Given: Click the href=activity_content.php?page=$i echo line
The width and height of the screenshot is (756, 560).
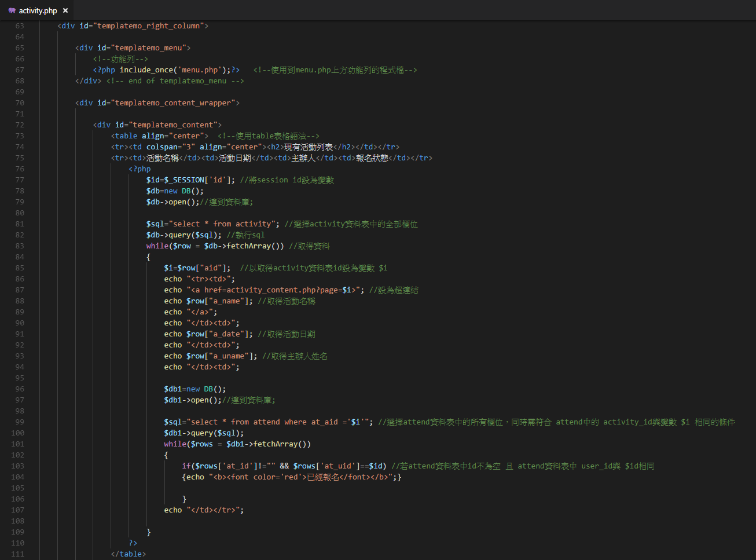Looking at the screenshot, I should pyautogui.click(x=264, y=290).
